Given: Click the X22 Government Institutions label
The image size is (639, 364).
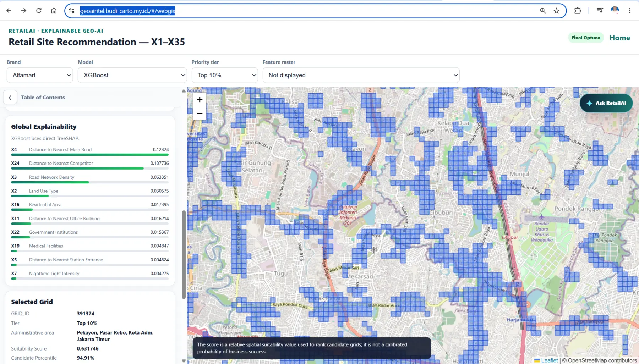Looking at the screenshot, I should tap(53, 232).
